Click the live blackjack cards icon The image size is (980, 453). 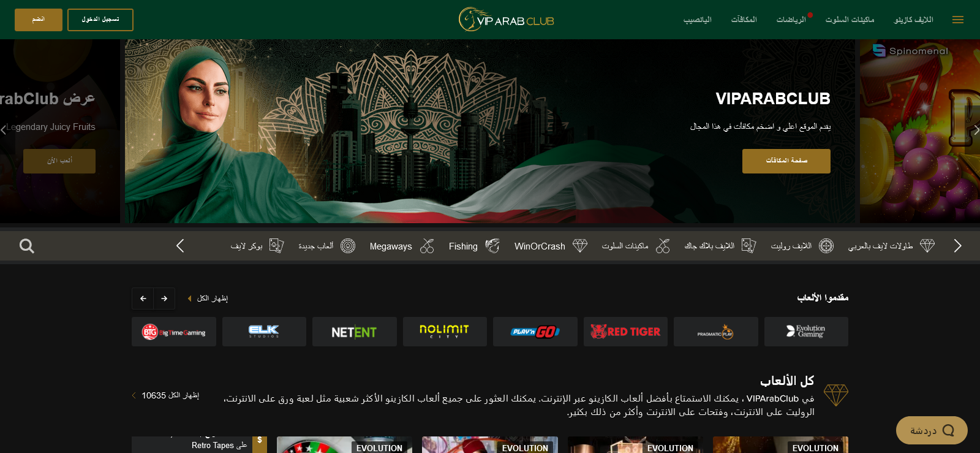point(748,246)
